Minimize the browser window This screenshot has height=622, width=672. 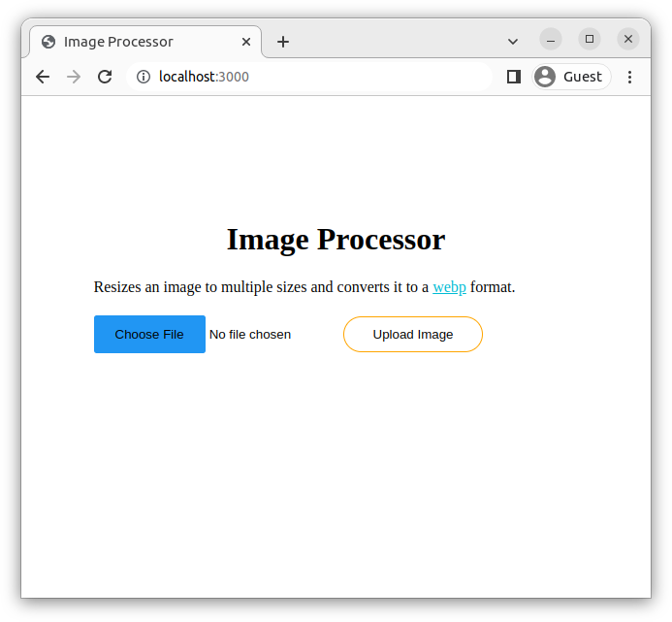(550, 39)
